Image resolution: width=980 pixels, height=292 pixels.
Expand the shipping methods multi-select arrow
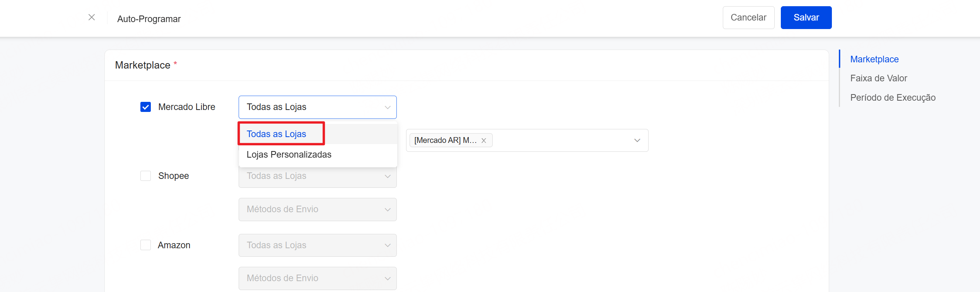click(637, 140)
